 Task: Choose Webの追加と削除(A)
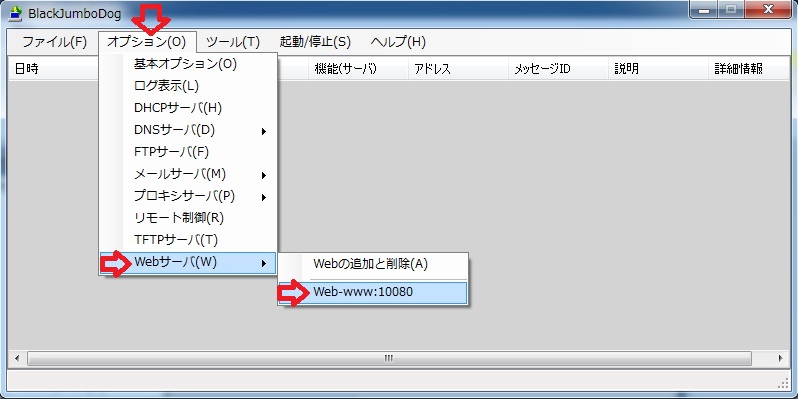coord(373,264)
